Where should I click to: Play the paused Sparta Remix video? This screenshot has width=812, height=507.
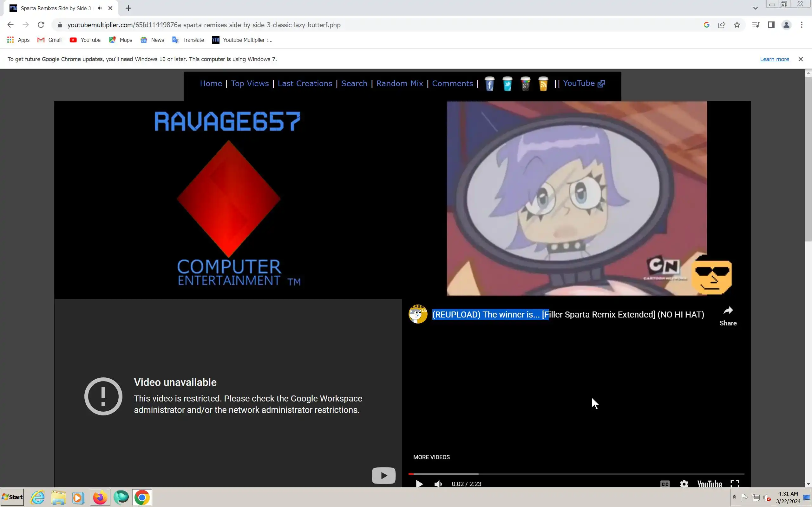click(419, 484)
